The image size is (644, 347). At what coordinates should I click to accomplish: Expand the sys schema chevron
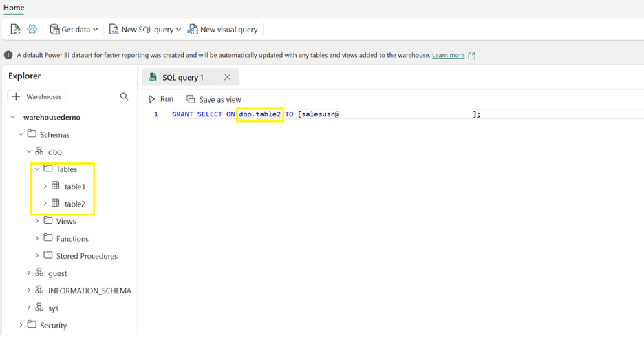29,308
